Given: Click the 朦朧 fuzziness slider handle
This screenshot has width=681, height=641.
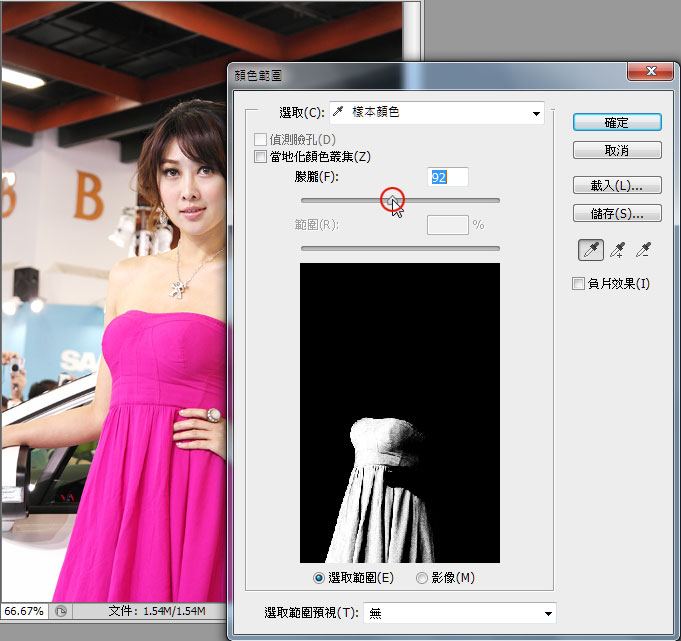Looking at the screenshot, I should coord(393,201).
